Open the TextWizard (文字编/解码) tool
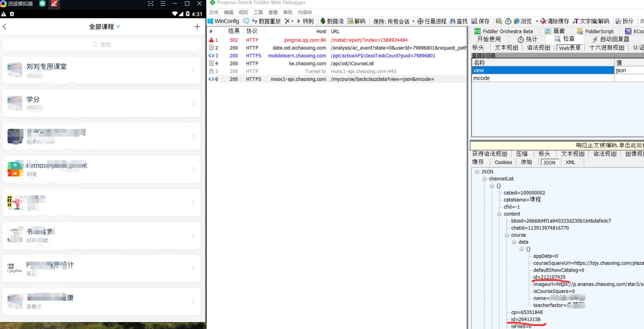Screen dimensions: 644x329 (591, 21)
